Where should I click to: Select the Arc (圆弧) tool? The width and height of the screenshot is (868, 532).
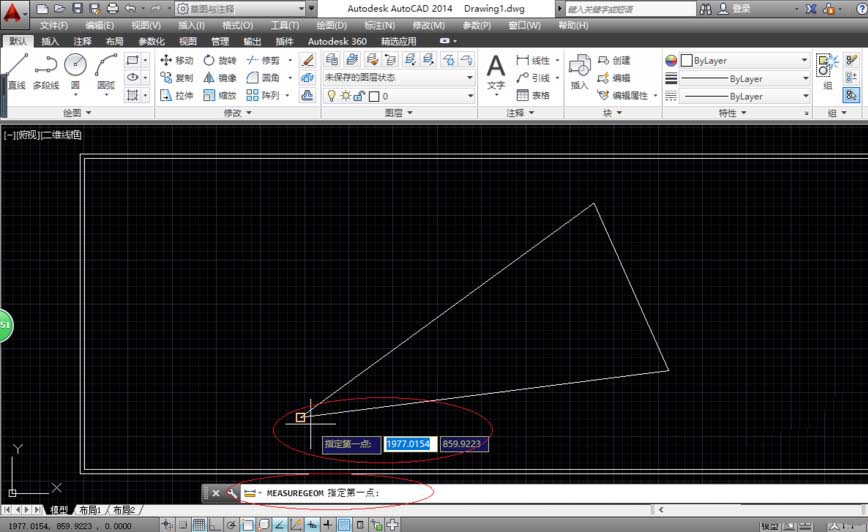106,71
